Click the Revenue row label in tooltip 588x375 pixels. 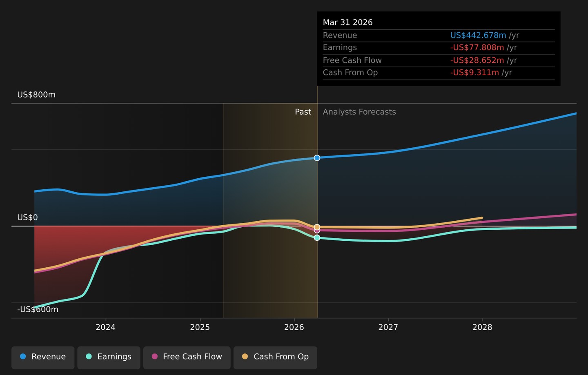tap(340, 36)
